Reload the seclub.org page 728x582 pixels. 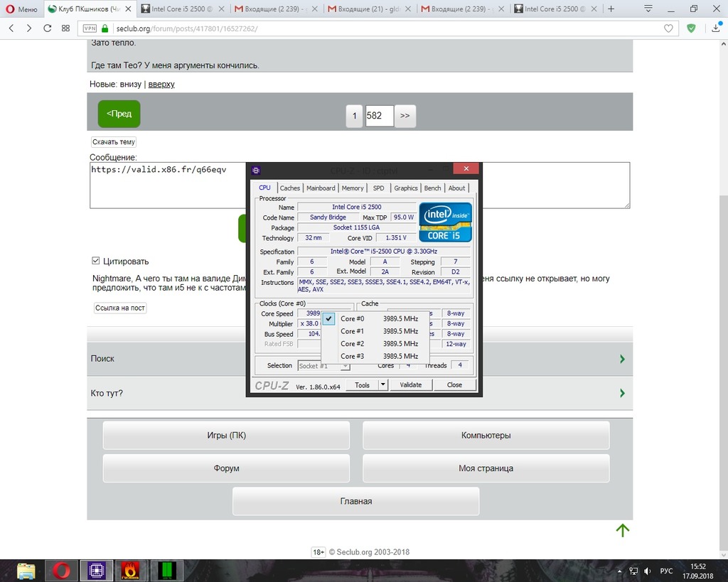pyautogui.click(x=48, y=28)
